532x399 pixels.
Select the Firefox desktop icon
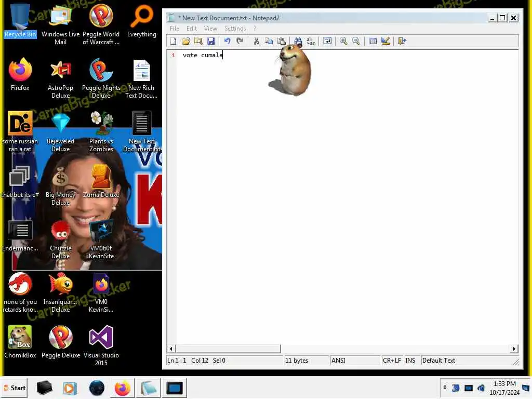point(20,75)
